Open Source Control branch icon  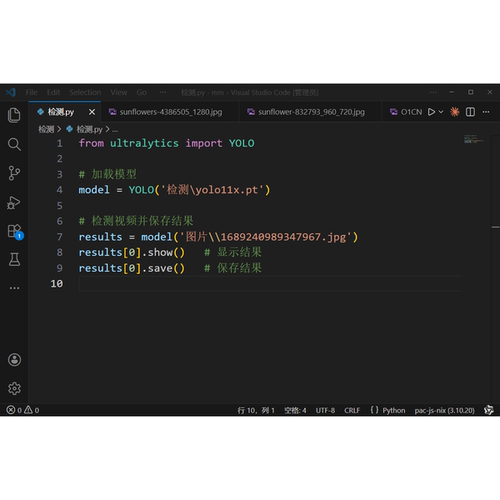14,173
